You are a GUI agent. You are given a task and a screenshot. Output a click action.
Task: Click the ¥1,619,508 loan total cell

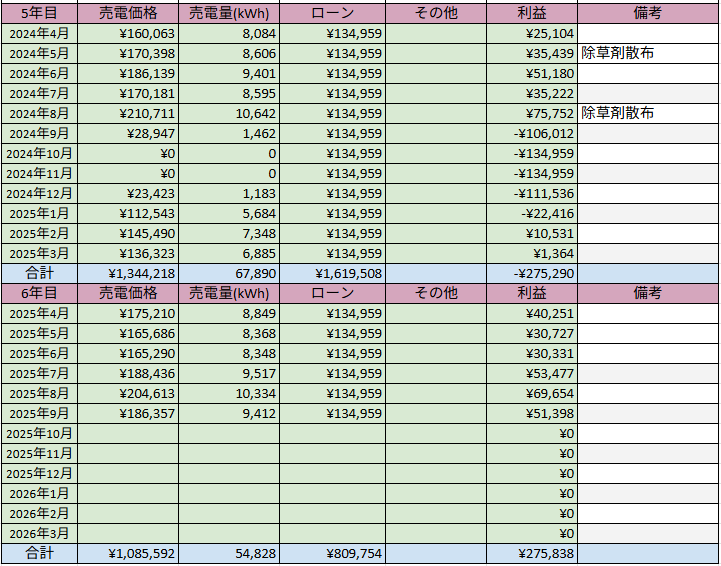332,273
